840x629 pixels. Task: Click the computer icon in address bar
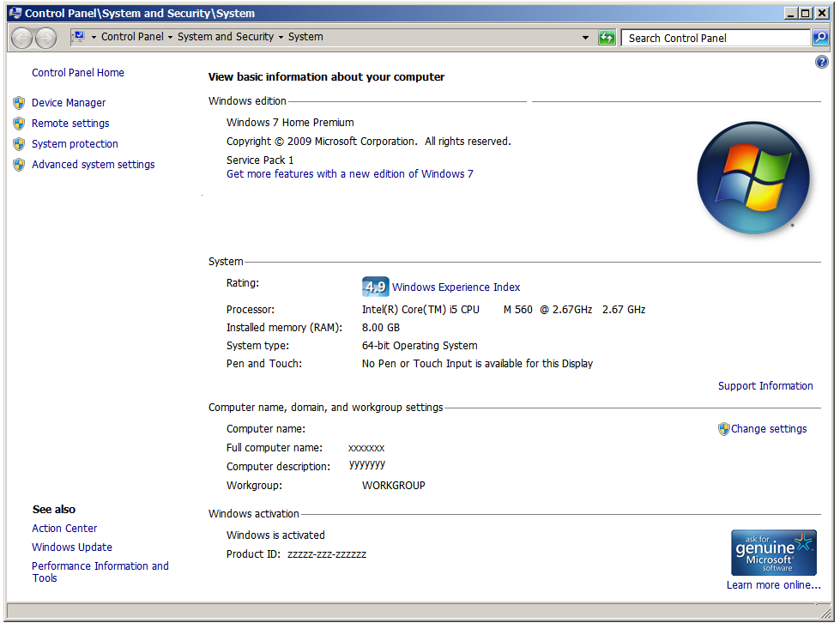[x=78, y=37]
